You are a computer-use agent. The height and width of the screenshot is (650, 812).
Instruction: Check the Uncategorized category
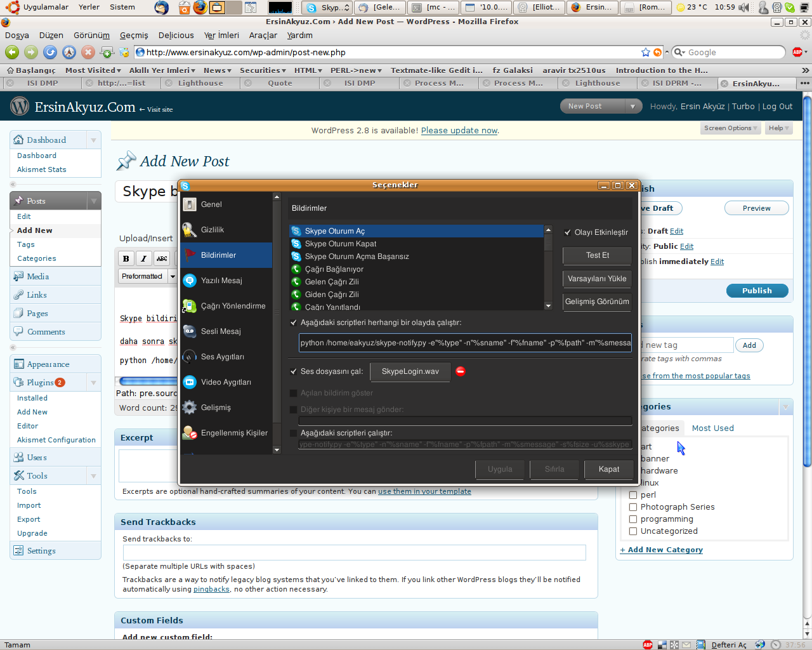(x=633, y=531)
